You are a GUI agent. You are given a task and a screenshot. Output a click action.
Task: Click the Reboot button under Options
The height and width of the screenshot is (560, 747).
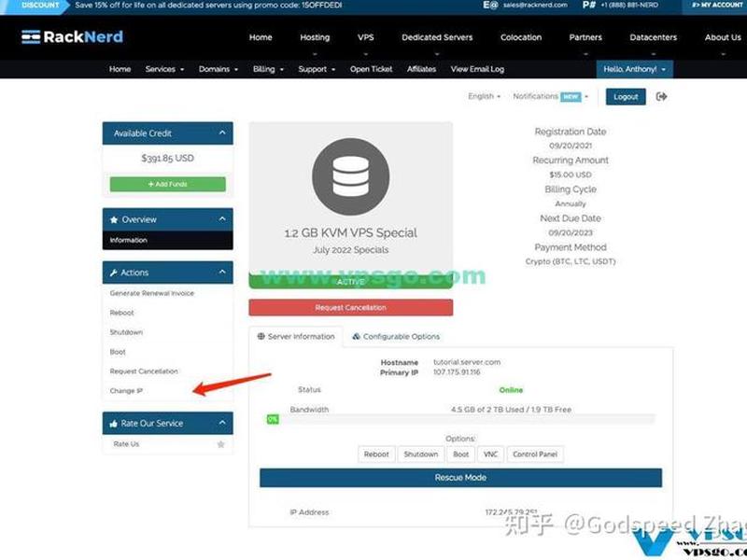(376, 455)
